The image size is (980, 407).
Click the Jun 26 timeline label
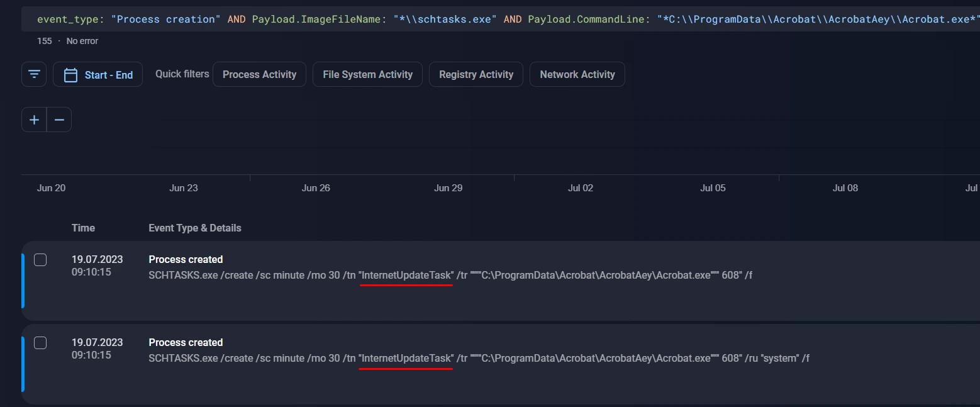point(316,187)
